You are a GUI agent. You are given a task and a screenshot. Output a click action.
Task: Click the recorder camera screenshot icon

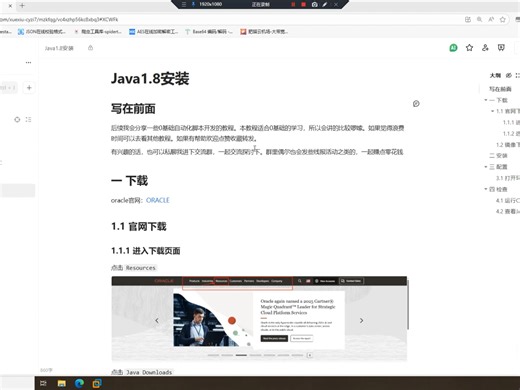pyautogui.click(x=314, y=5)
